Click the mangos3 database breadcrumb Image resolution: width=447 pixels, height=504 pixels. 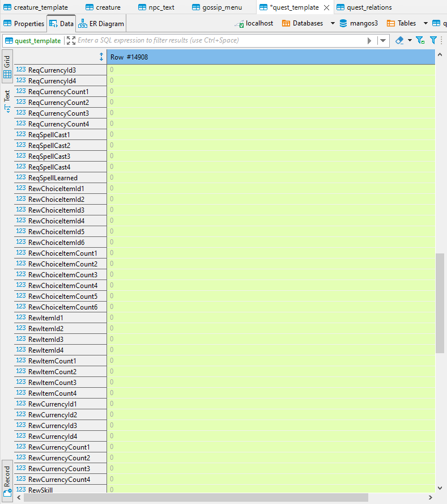pyautogui.click(x=359, y=23)
